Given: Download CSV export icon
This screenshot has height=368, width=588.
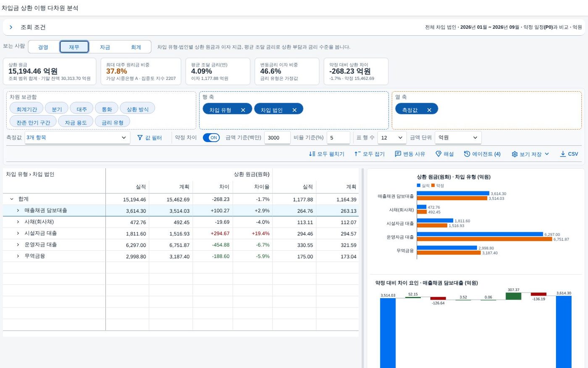Looking at the screenshot, I should (x=563, y=154).
